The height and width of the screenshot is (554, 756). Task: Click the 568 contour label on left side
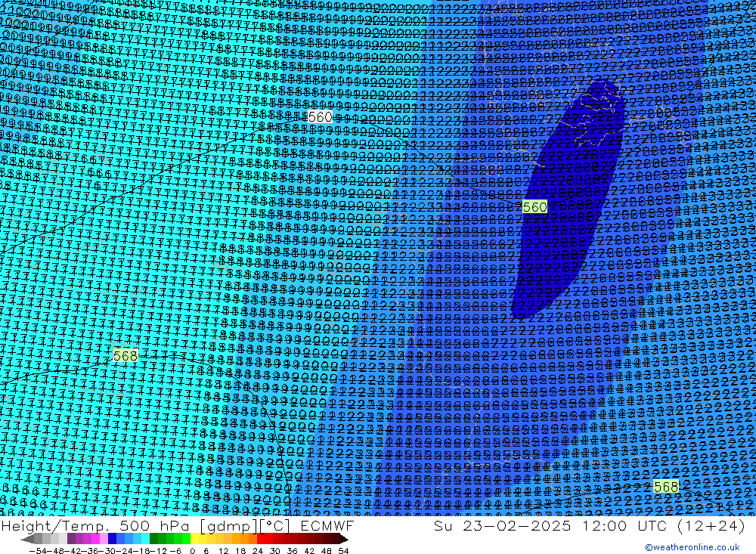click(125, 356)
